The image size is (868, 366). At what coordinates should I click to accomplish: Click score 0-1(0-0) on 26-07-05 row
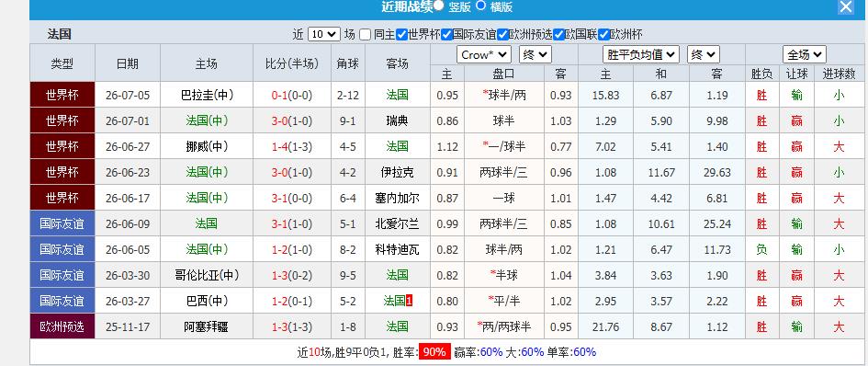pyautogui.click(x=292, y=95)
